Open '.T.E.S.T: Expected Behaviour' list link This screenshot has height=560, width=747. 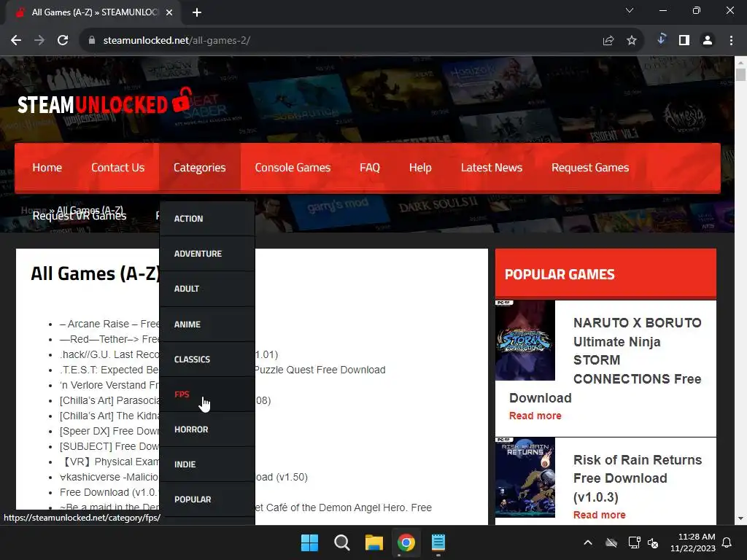(109, 370)
